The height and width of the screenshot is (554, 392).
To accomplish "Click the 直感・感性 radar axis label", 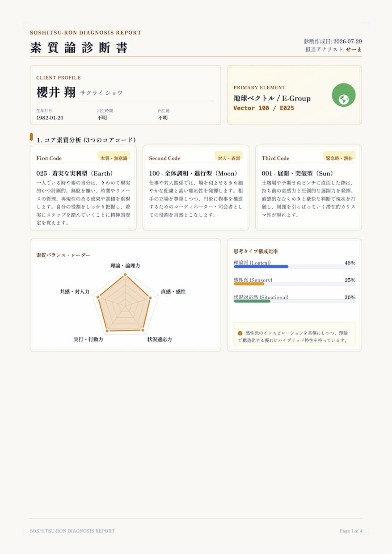I will click(173, 291).
